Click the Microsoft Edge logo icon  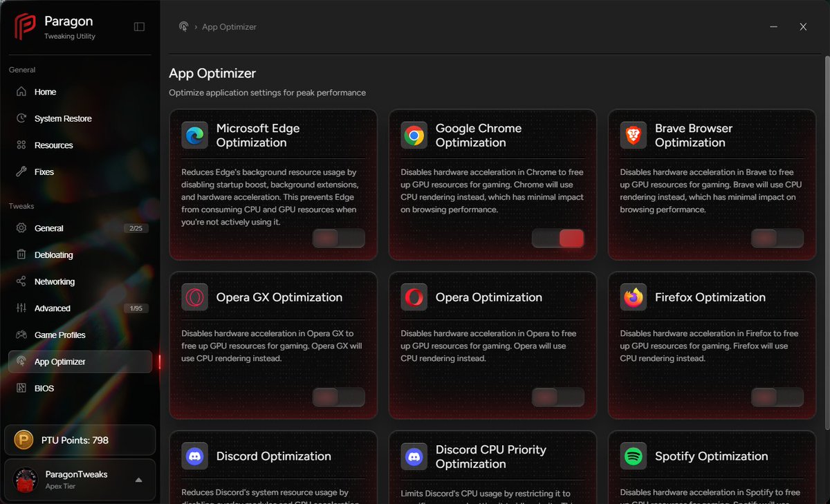pos(195,136)
